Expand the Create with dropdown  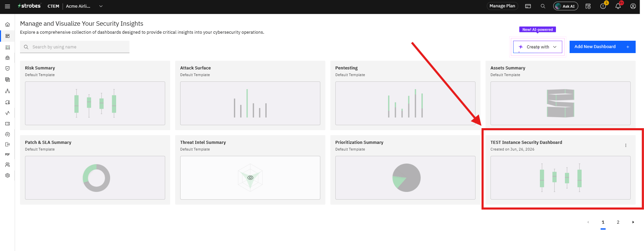pos(538,47)
